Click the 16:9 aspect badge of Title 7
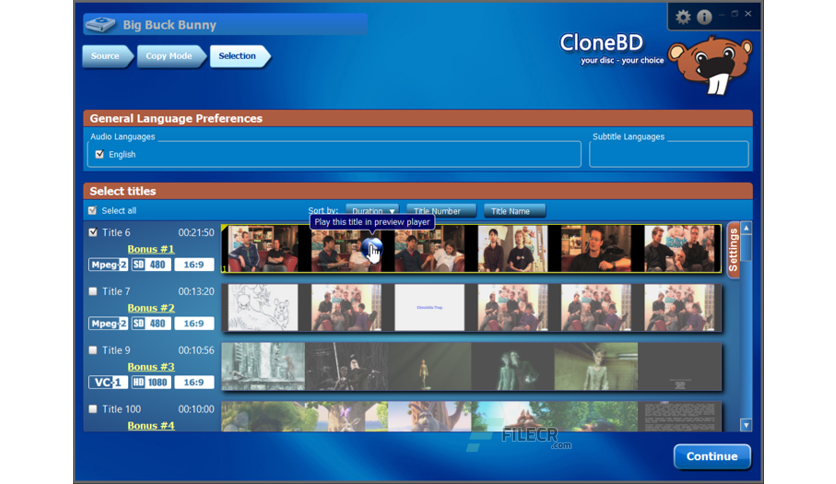 point(194,324)
